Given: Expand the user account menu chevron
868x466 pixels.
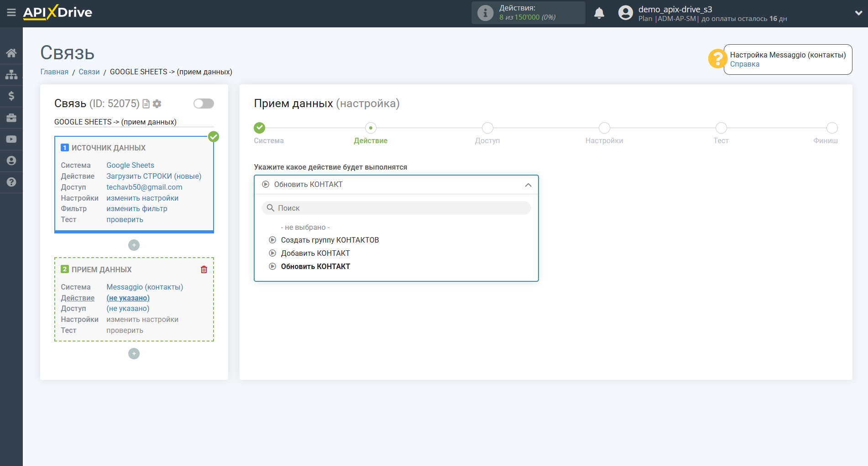Looking at the screenshot, I should [858, 13].
